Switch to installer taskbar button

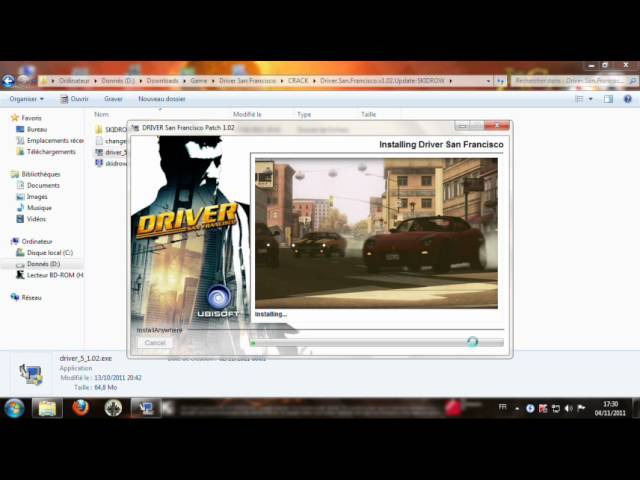(x=145, y=408)
